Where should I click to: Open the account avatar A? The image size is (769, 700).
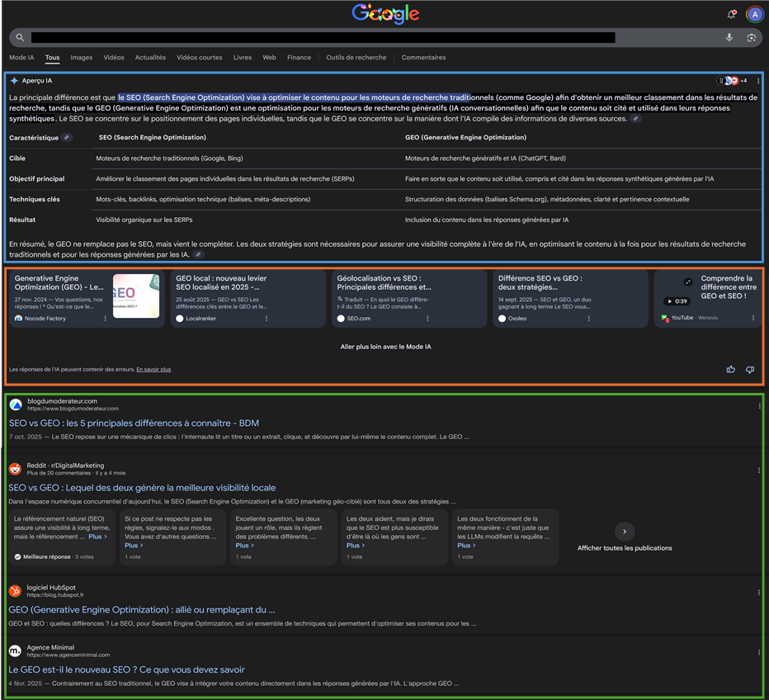(x=755, y=14)
